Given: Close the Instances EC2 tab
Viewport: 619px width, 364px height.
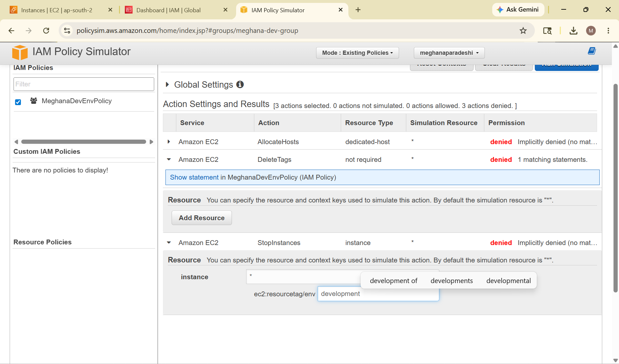Looking at the screenshot, I should point(110,10).
